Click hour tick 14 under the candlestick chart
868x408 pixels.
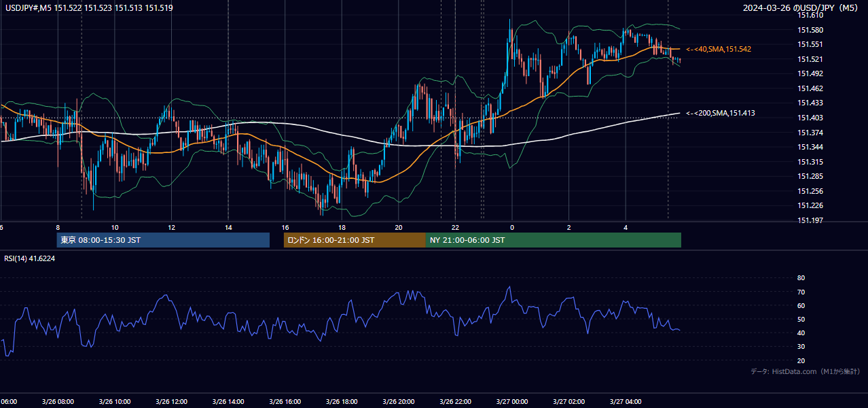pos(228,227)
